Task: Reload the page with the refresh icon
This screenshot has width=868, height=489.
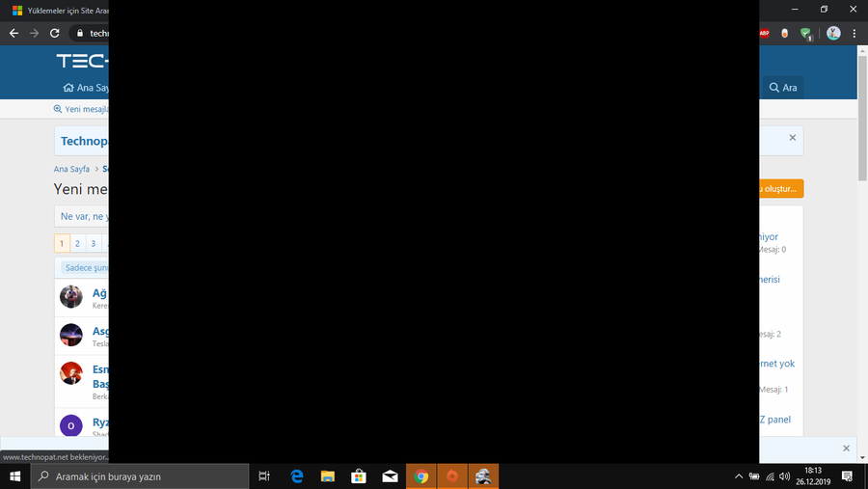Action: coord(54,33)
